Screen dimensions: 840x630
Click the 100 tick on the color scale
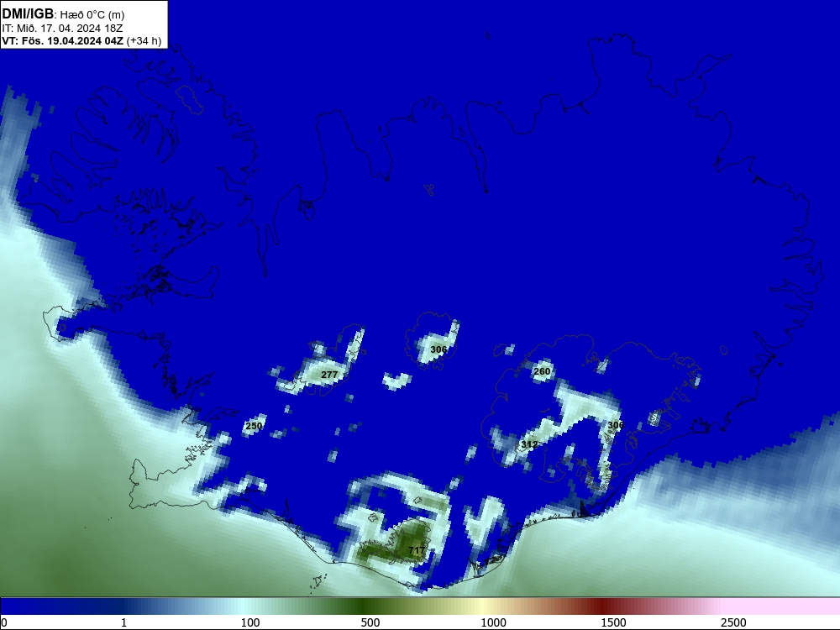point(250,622)
